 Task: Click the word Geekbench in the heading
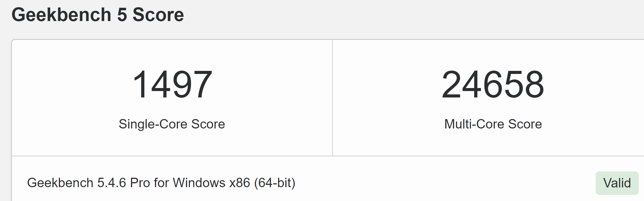(x=61, y=15)
